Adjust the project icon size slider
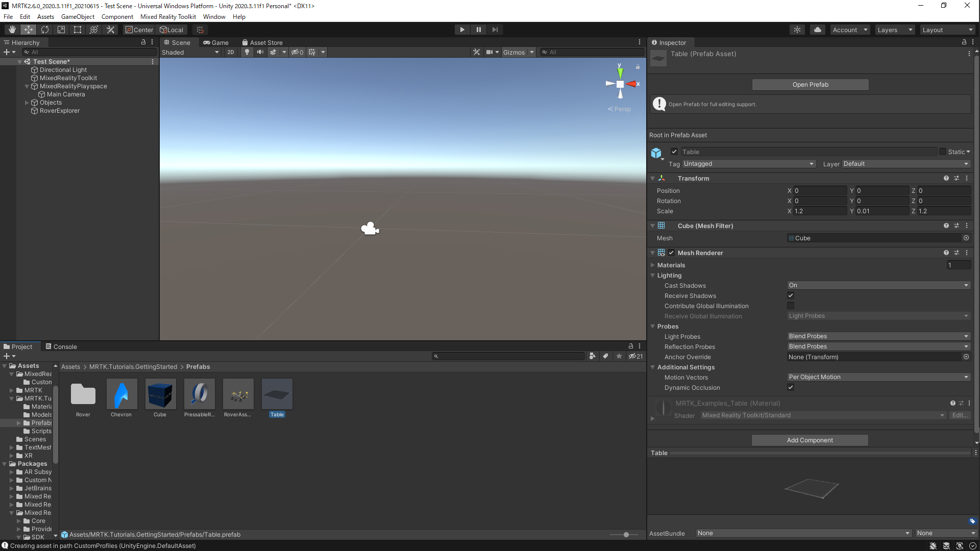 click(x=626, y=535)
